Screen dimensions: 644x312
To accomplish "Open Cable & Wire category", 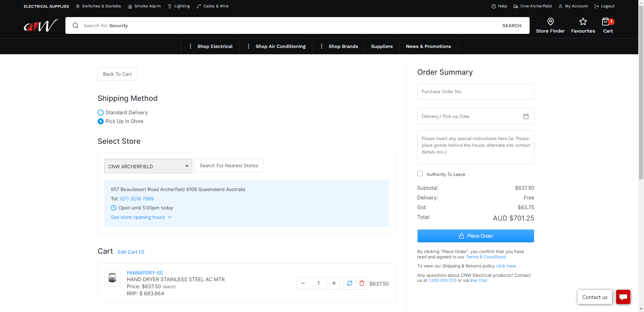I will coord(213,6).
